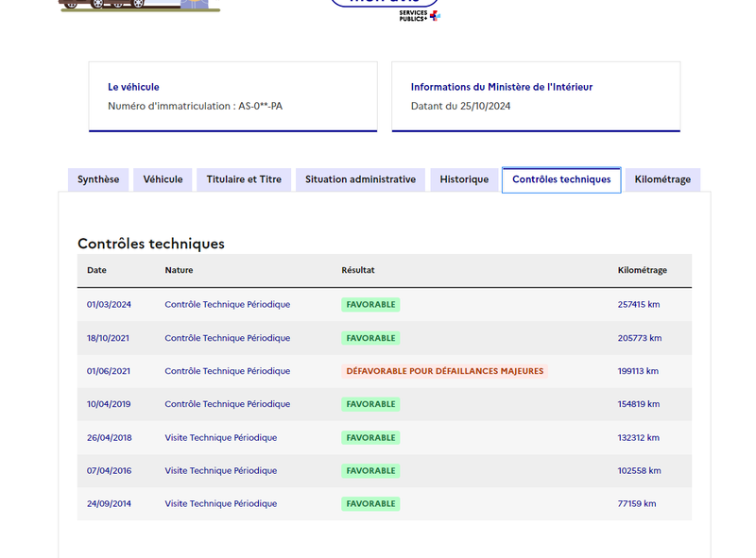Click Contrôle Technique Périodique in 10/04/2019 row
756x558 pixels.
tap(228, 404)
